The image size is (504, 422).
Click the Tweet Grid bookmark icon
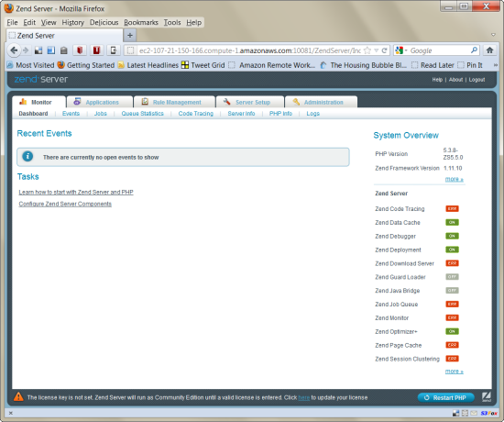coord(185,65)
